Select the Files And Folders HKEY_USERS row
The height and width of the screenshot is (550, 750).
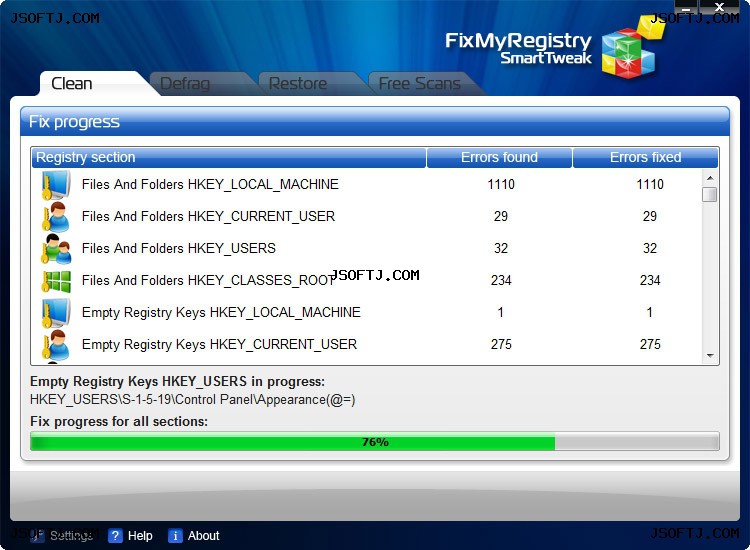[367, 249]
